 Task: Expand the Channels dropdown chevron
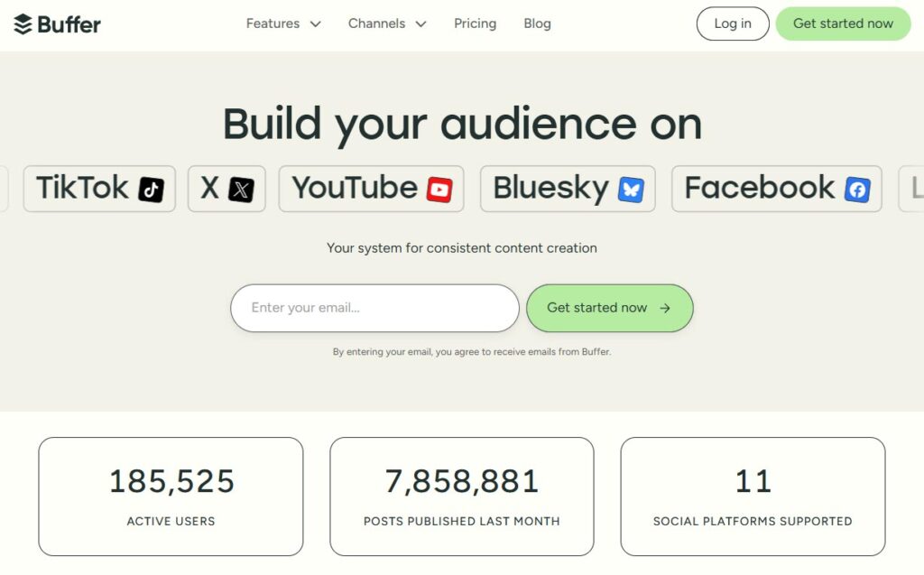(x=420, y=24)
